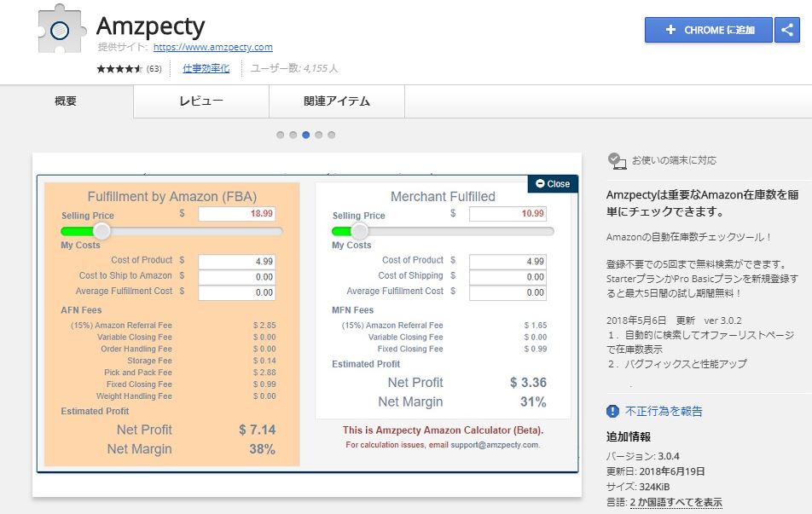This screenshot has height=514, width=812.
Task: Select the first screenshot carousel dot
Action: [x=280, y=135]
